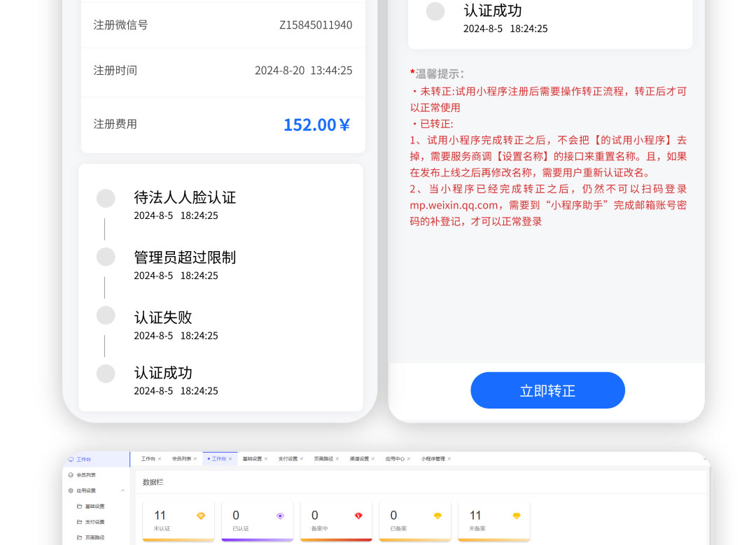Click the purple diamond icon on 已认证 card

(x=280, y=516)
